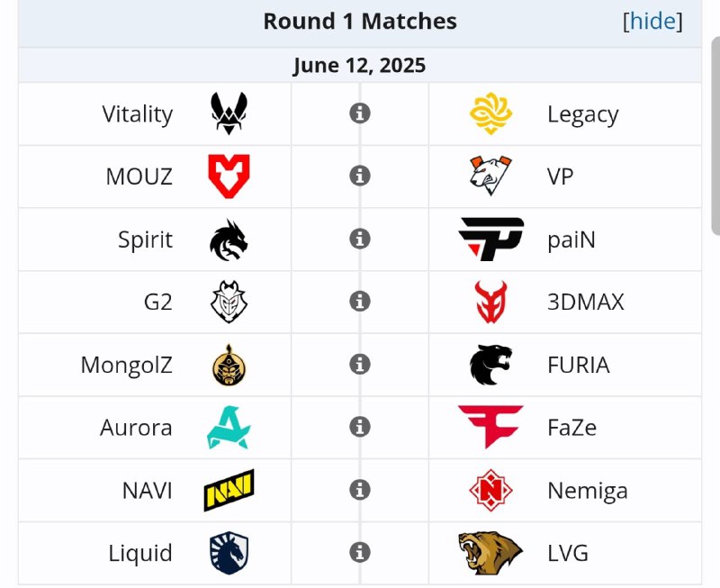Click the Spirit dragon logo
Image resolution: width=720 pixels, height=588 pixels.
[229, 240]
